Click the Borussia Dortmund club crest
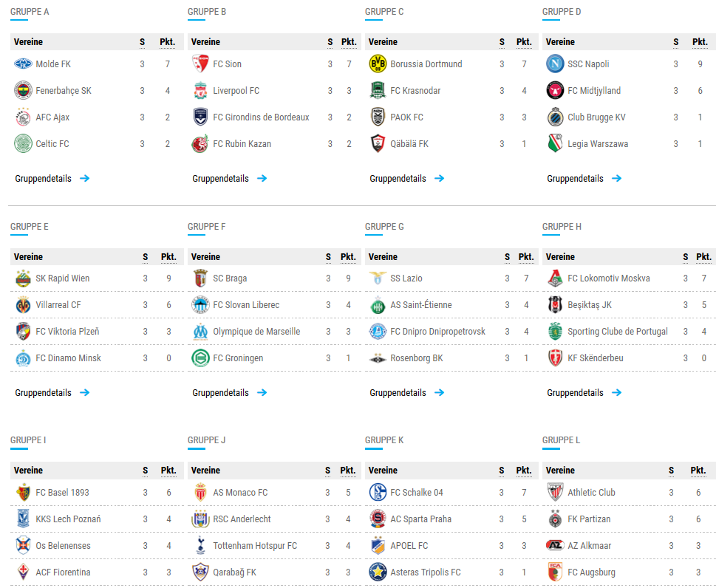 click(378, 64)
